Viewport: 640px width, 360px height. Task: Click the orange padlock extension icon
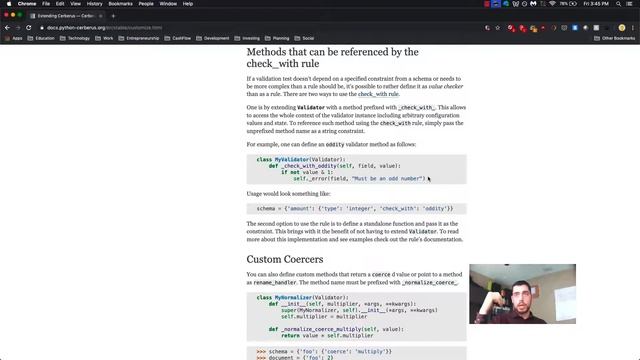tap(533, 28)
